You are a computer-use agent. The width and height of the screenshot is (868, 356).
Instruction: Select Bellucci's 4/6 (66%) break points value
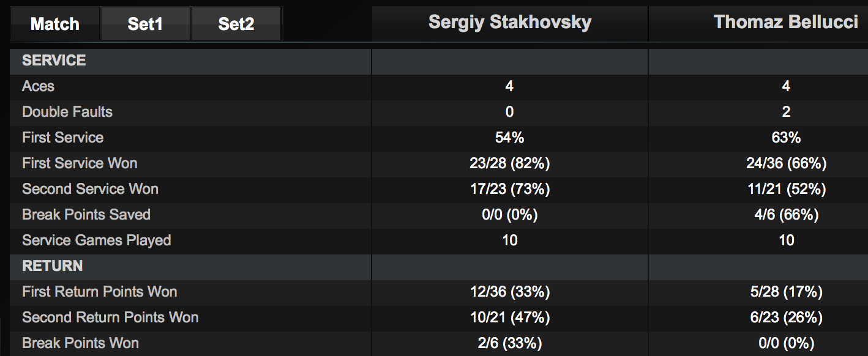click(786, 215)
